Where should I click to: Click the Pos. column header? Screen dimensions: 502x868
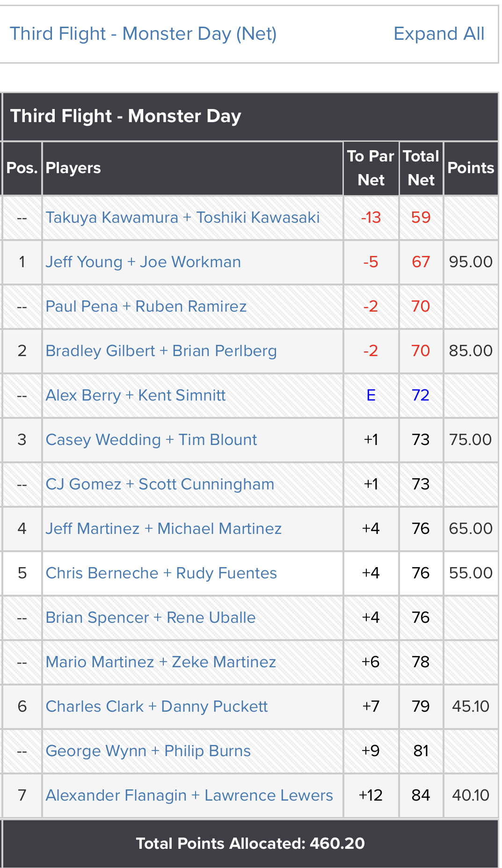point(22,168)
